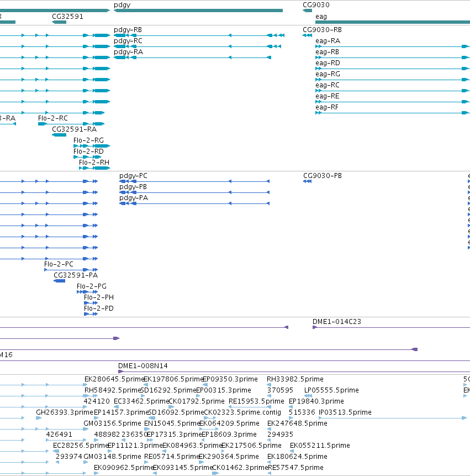Open the eag-RE transcript
The height and width of the screenshot is (476, 470).
392,102
